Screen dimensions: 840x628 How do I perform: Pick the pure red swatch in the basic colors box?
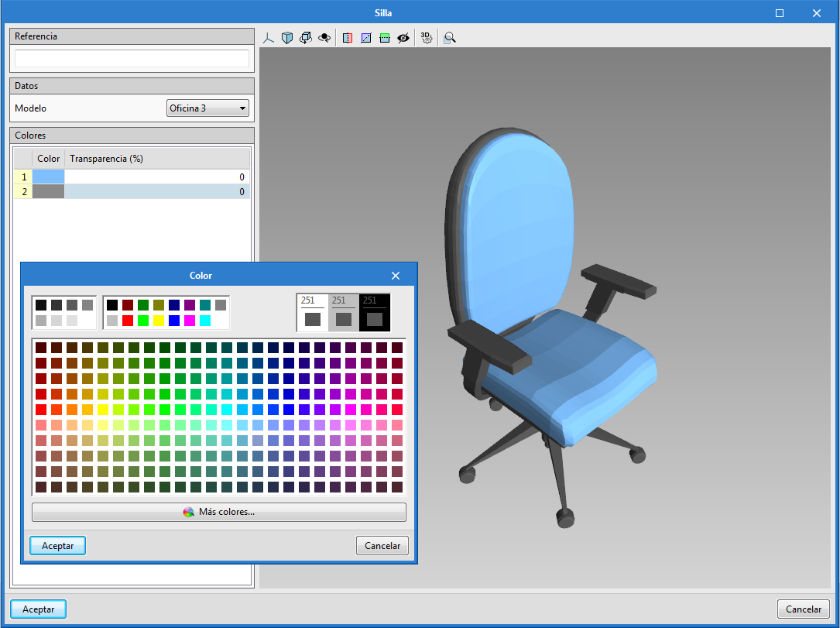[128, 321]
